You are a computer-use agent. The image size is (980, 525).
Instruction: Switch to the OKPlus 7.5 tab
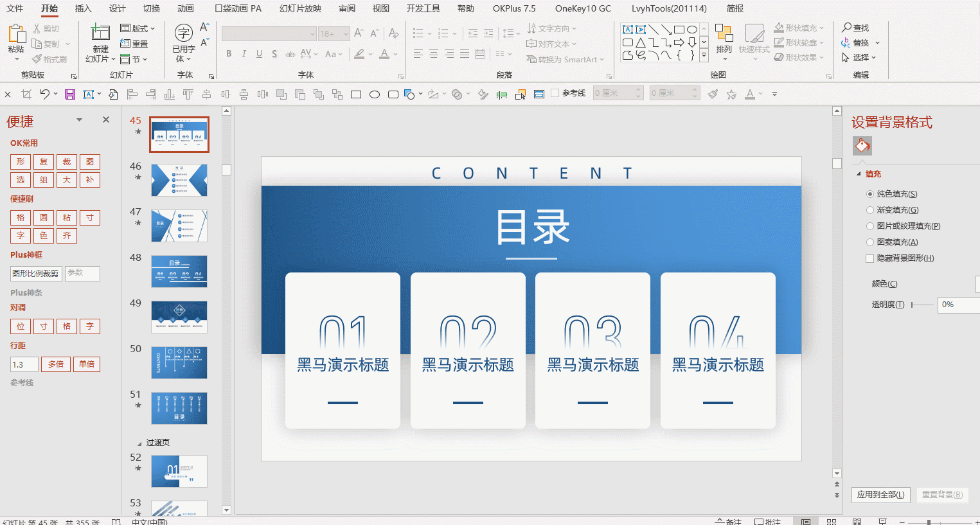[x=513, y=8]
